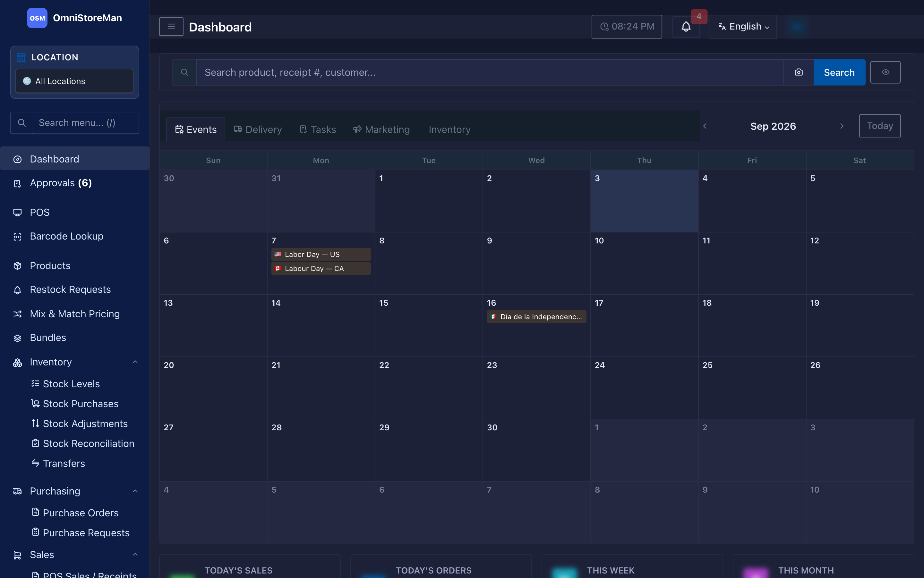Image resolution: width=924 pixels, height=578 pixels.
Task: Click the product search input field
Action: [490, 72]
